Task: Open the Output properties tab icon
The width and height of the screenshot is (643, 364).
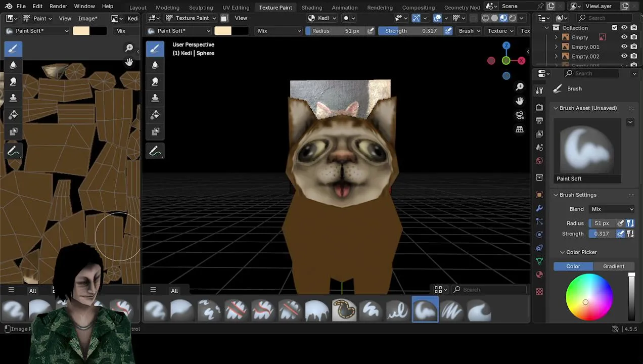Action: click(539, 121)
